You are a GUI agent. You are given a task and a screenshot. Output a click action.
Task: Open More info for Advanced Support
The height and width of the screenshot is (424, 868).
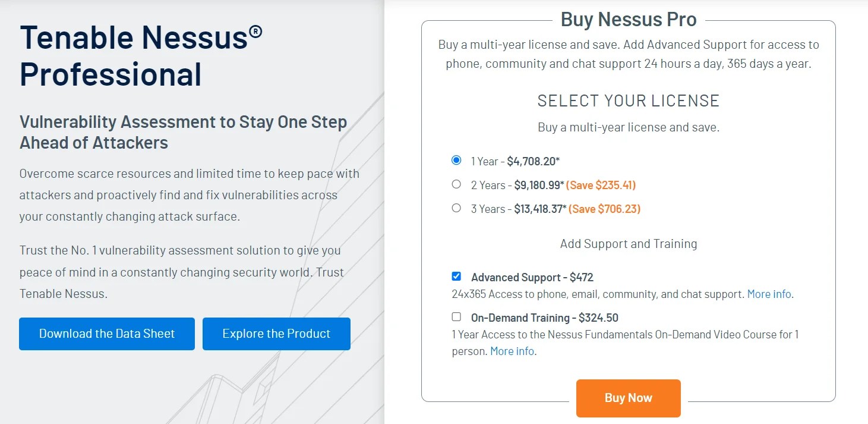click(769, 294)
